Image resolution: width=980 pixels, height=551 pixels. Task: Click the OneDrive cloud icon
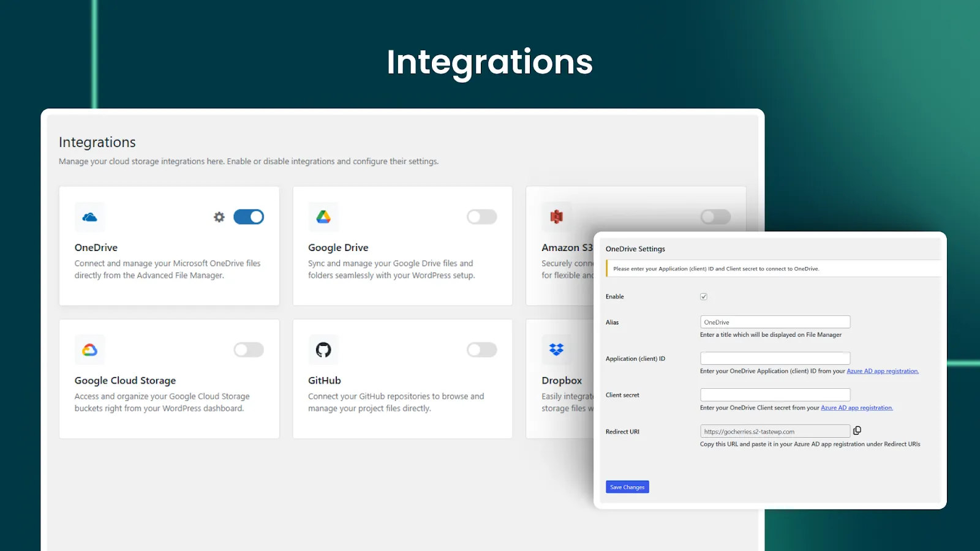[89, 217]
